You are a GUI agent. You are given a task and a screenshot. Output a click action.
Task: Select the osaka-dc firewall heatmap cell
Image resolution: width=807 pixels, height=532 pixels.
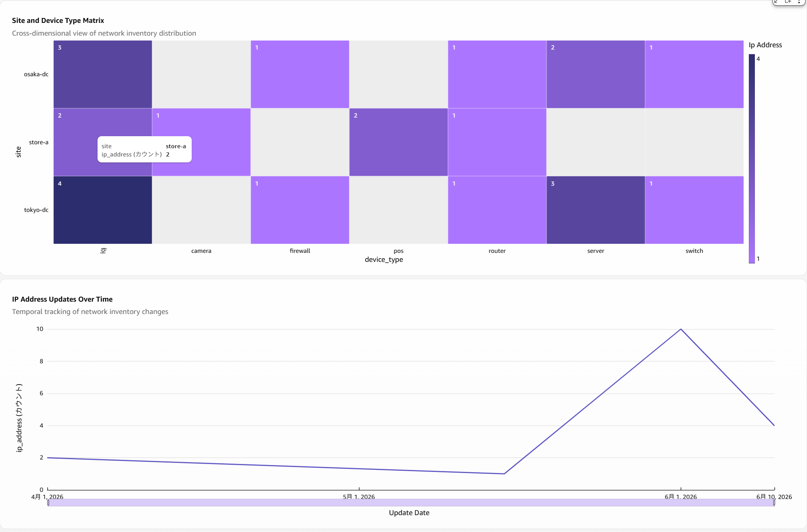tap(300, 74)
